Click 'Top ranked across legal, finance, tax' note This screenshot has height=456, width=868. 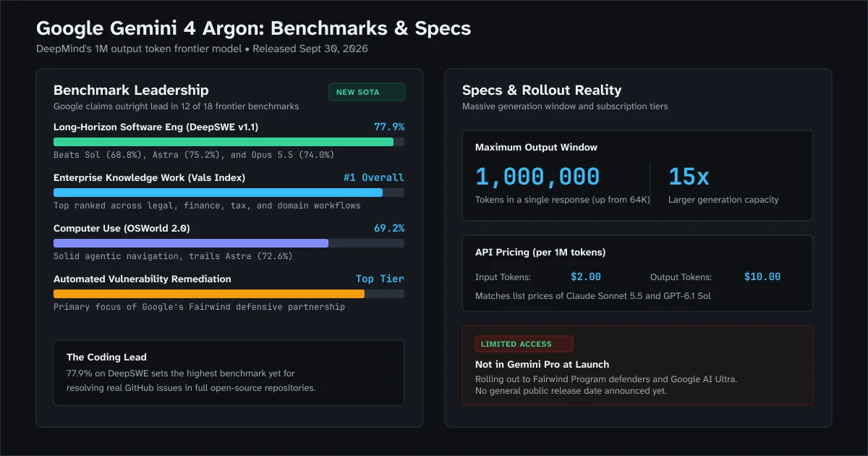pyautogui.click(x=207, y=206)
